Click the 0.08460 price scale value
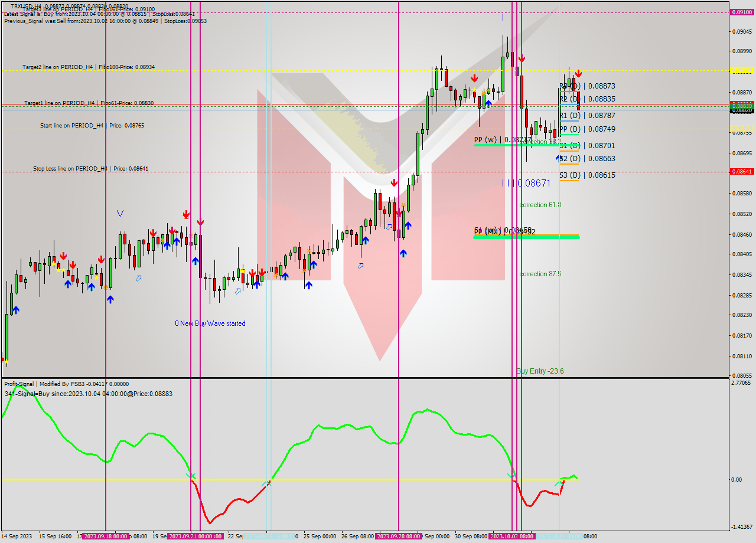This screenshot has width=756, height=543. [x=742, y=234]
